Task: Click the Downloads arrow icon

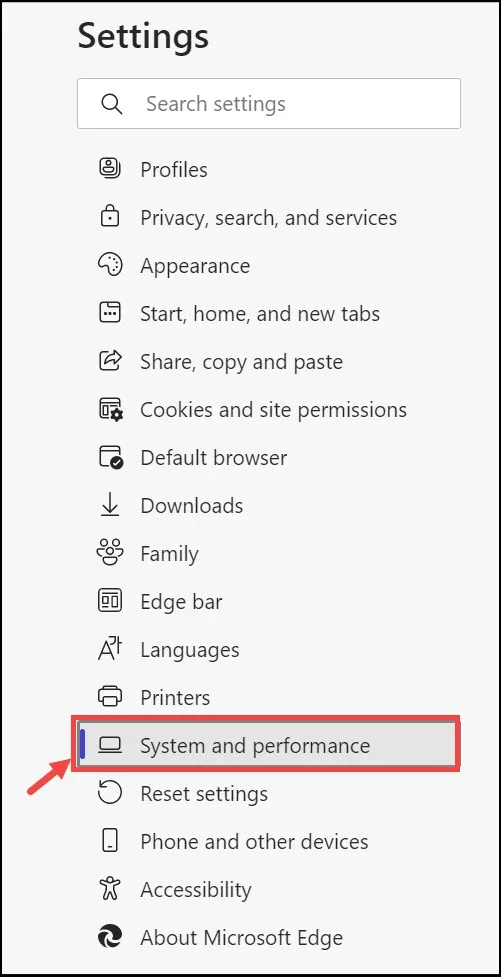Action: click(x=110, y=505)
